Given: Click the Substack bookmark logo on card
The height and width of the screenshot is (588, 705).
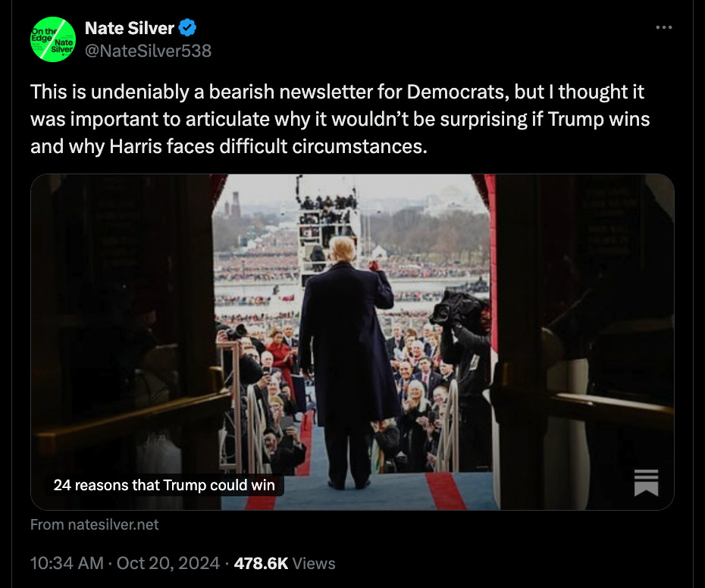Looking at the screenshot, I should coord(646,483).
